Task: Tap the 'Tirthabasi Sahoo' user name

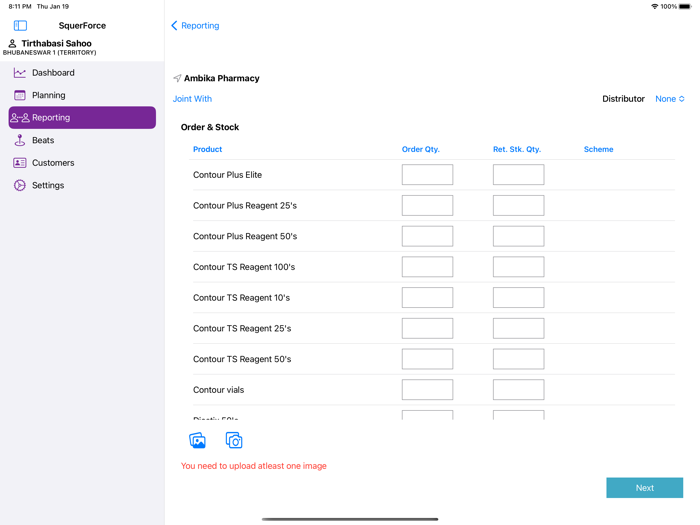Action: 56,43
